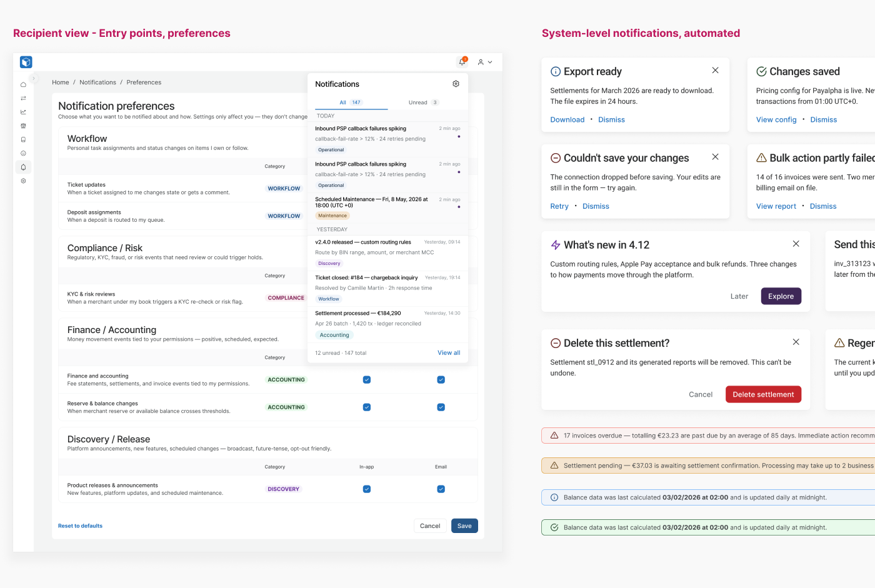Open the card/device icon in sidebar
The image size is (875, 588).
(x=23, y=139)
